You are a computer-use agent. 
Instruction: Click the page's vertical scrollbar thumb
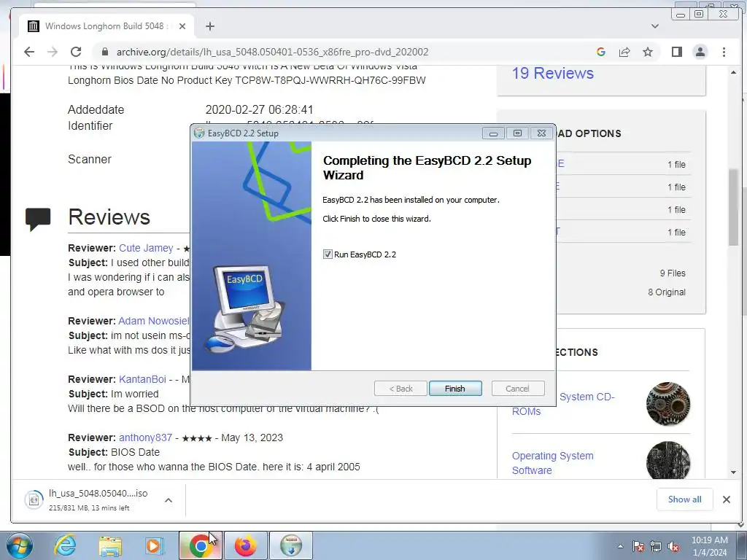[x=733, y=208]
